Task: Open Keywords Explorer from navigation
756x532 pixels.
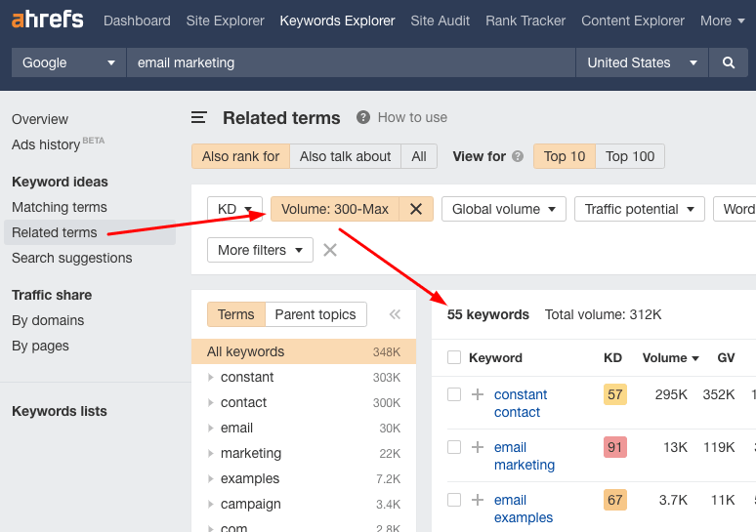Action: click(x=337, y=20)
